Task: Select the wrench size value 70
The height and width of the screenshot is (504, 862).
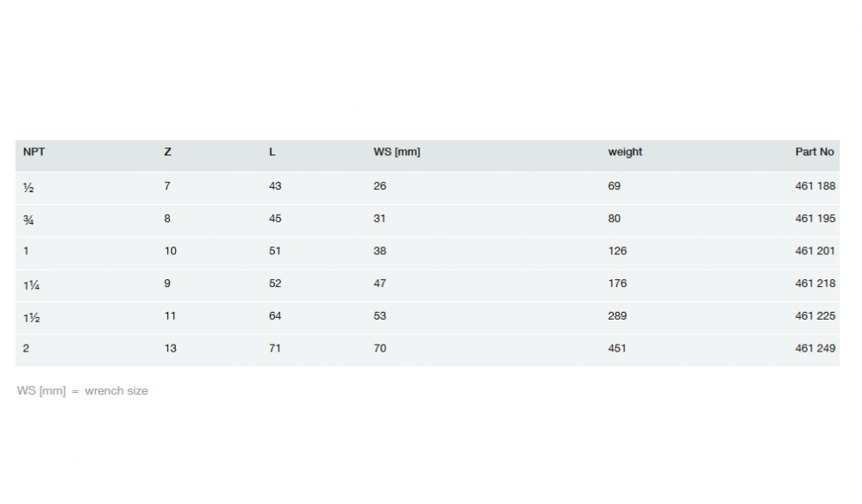Action: point(380,349)
